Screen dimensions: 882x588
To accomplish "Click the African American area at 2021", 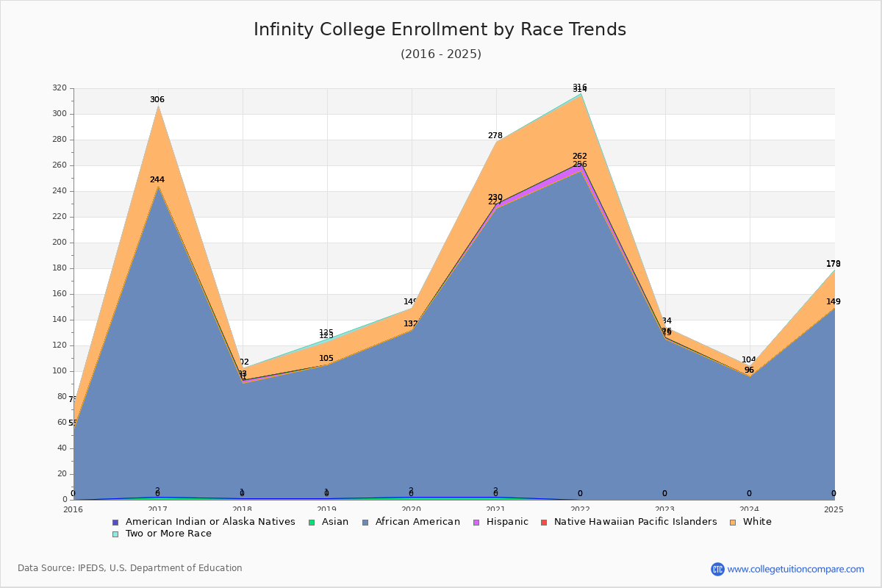I will click(x=496, y=353).
